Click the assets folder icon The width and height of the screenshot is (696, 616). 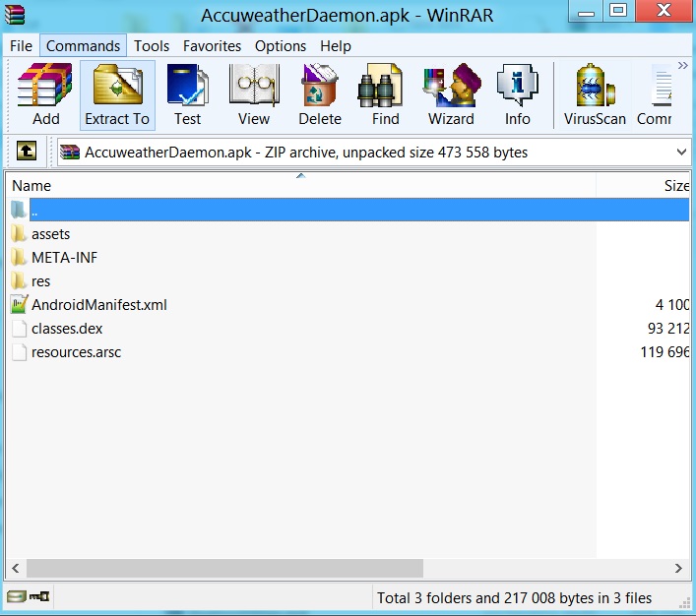[x=19, y=234]
